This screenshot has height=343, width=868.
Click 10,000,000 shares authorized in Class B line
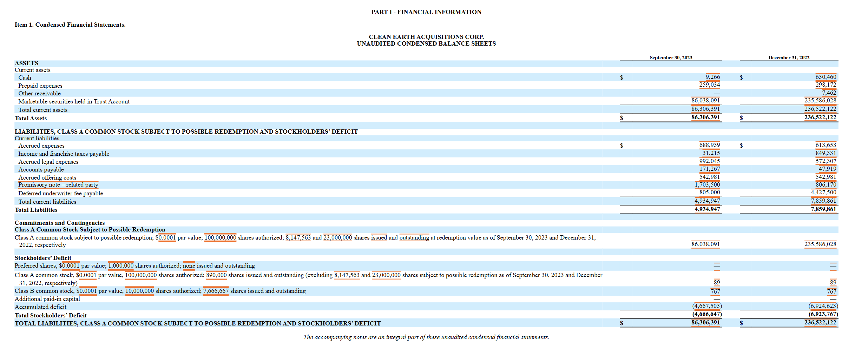[x=139, y=291]
